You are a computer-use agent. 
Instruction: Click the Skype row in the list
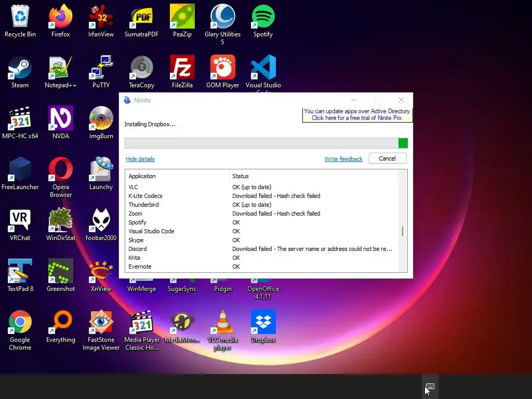click(261, 240)
